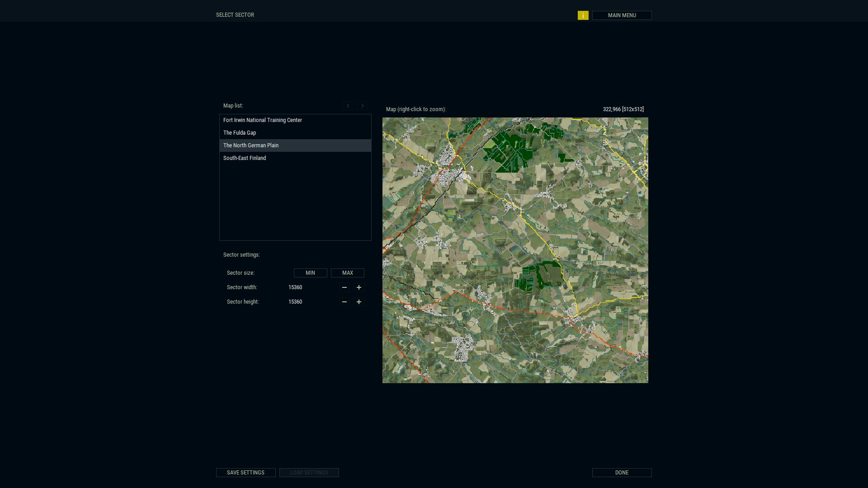Screen dimensions: 868x488
Task: Click the sector width value 15360
Action: coord(295,287)
